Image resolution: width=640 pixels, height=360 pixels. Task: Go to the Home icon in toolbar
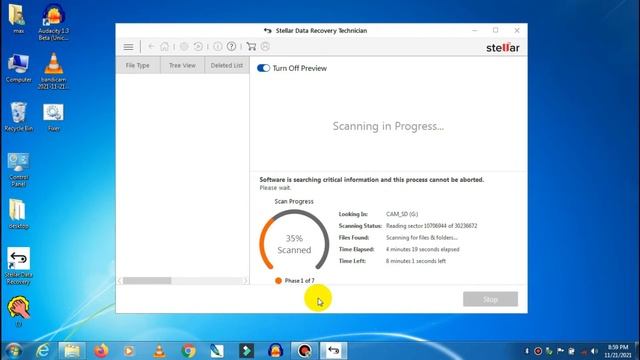click(164, 47)
